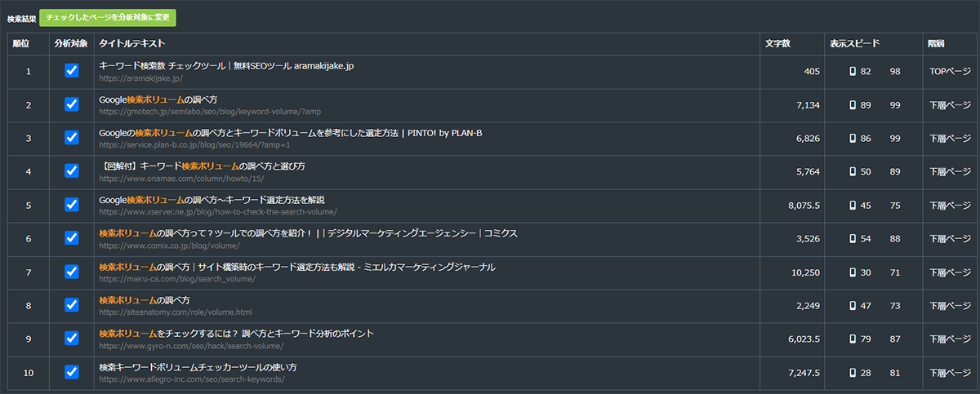Viewport: 980px width, 394px height.
Task: Uncheck the analysis checkbox for rank 1
Action: coord(72,72)
